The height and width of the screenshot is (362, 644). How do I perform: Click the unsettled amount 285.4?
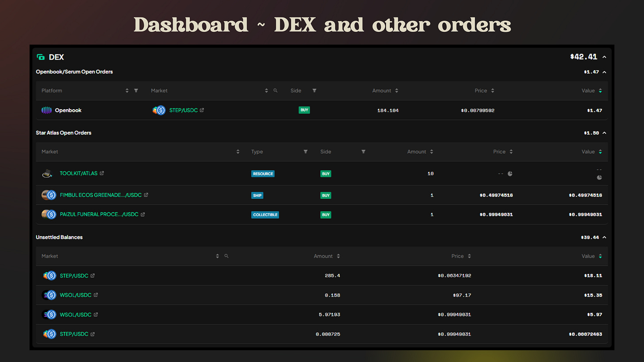332,276
